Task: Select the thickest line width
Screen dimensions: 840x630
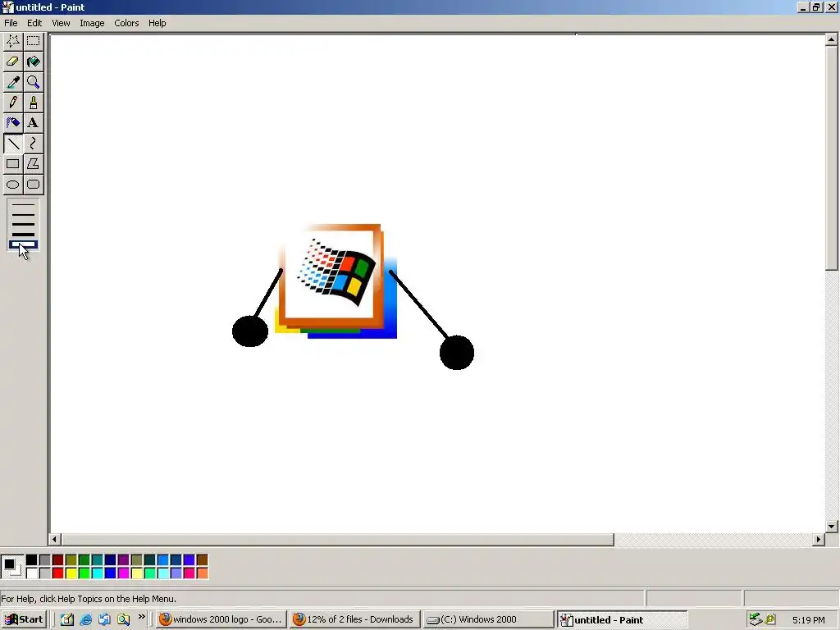Action: coord(23,244)
